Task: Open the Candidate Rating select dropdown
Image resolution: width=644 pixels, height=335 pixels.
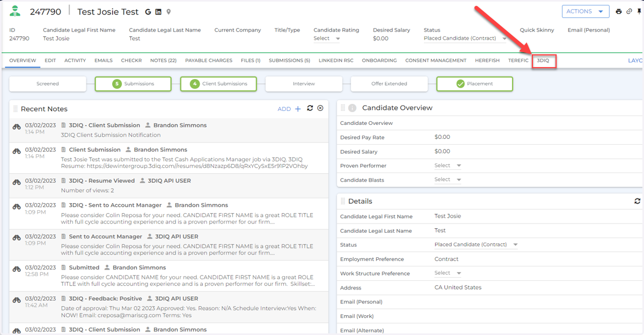Action: 327,39
